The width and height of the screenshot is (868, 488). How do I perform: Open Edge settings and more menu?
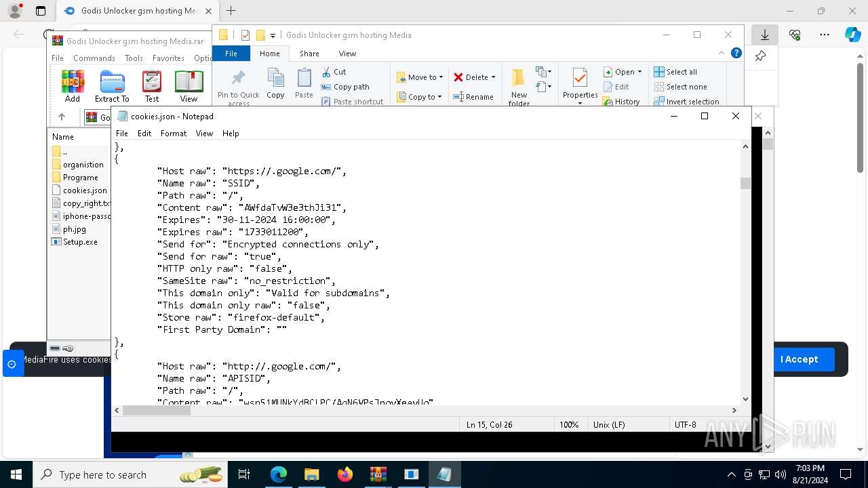click(x=824, y=35)
